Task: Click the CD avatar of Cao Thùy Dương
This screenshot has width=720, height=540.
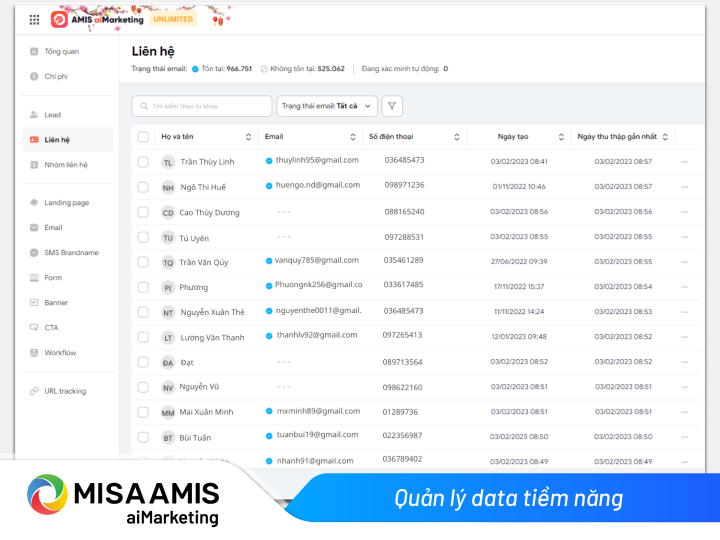Action: pyautogui.click(x=168, y=213)
